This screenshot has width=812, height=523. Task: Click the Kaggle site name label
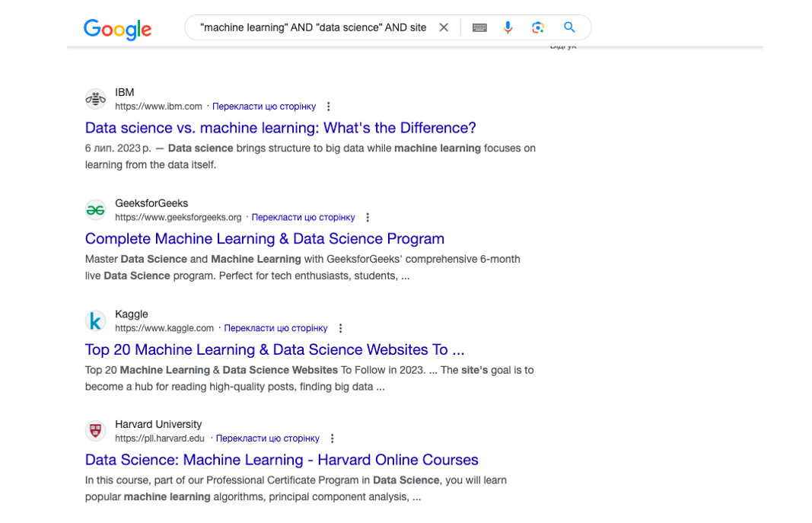pyautogui.click(x=131, y=314)
